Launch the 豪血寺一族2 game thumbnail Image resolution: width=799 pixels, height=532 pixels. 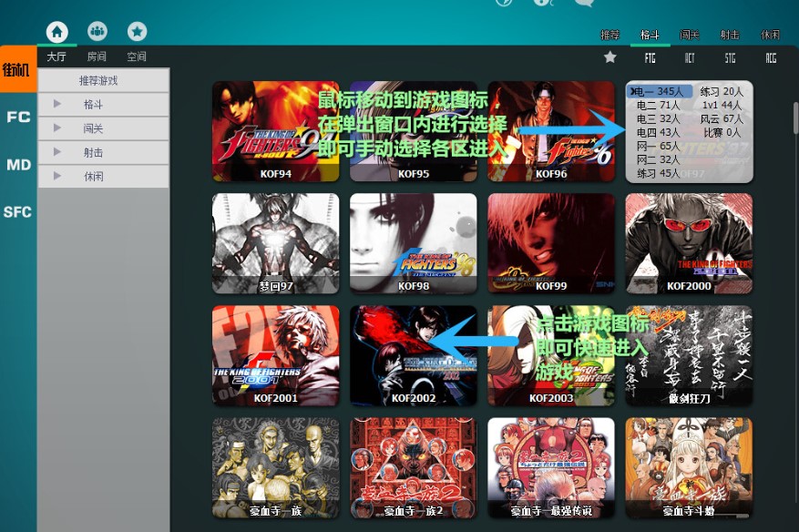414,468
